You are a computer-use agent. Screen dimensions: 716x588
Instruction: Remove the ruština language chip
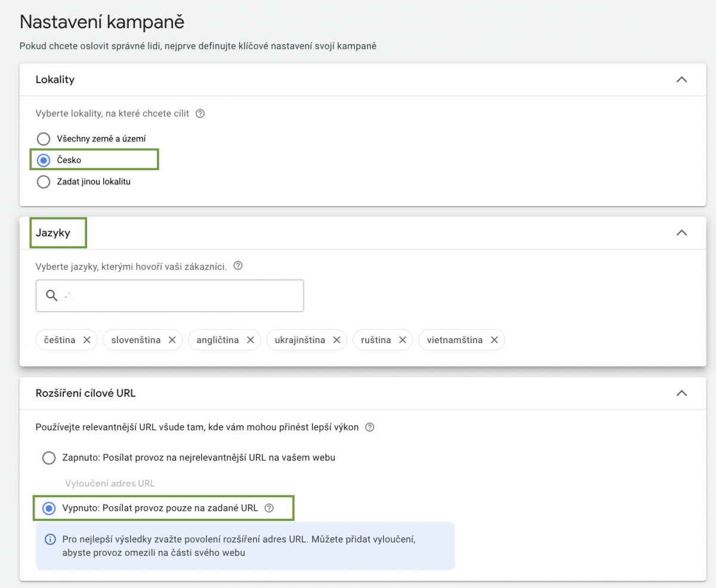click(402, 340)
